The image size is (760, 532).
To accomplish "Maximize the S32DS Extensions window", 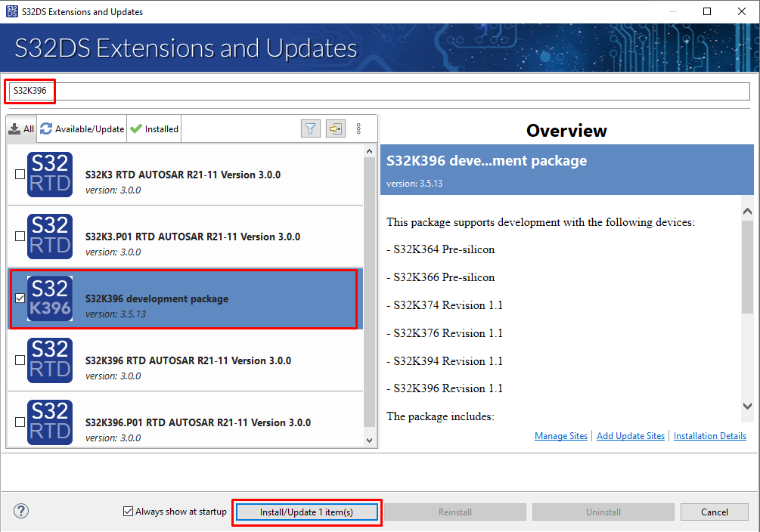I will point(706,11).
